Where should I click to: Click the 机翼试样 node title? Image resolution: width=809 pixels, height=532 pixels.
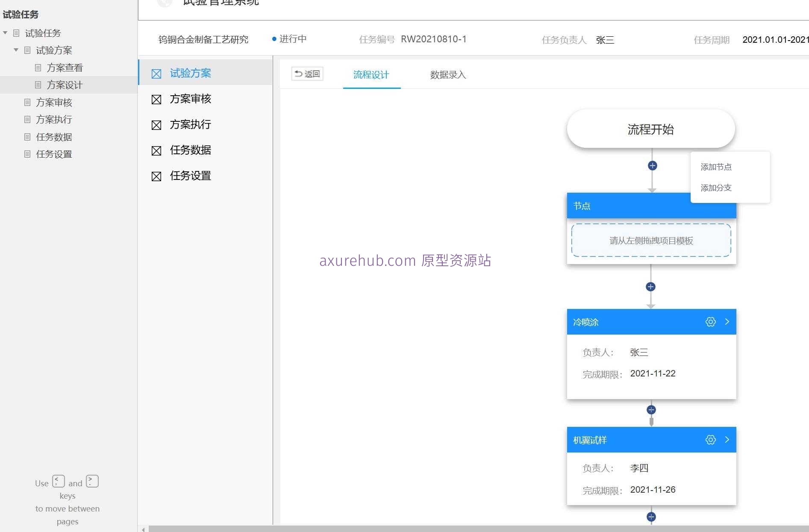[590, 440]
